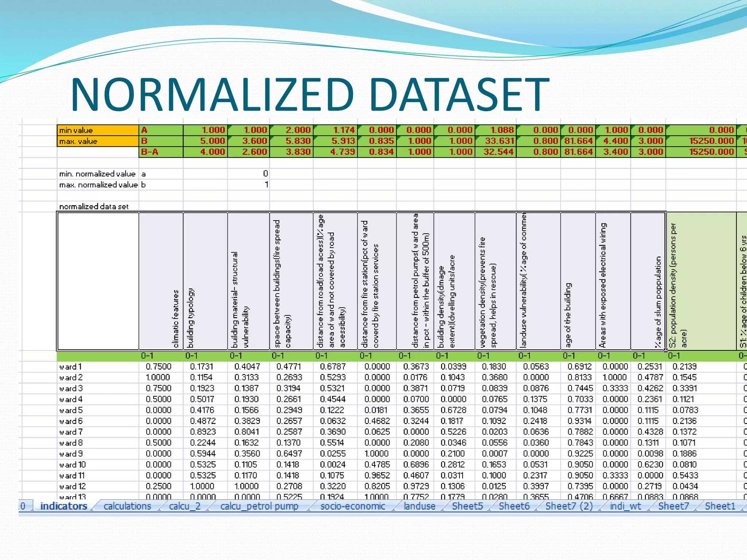Open the Sheet7 tab
The height and width of the screenshot is (560, 747).
(673, 506)
